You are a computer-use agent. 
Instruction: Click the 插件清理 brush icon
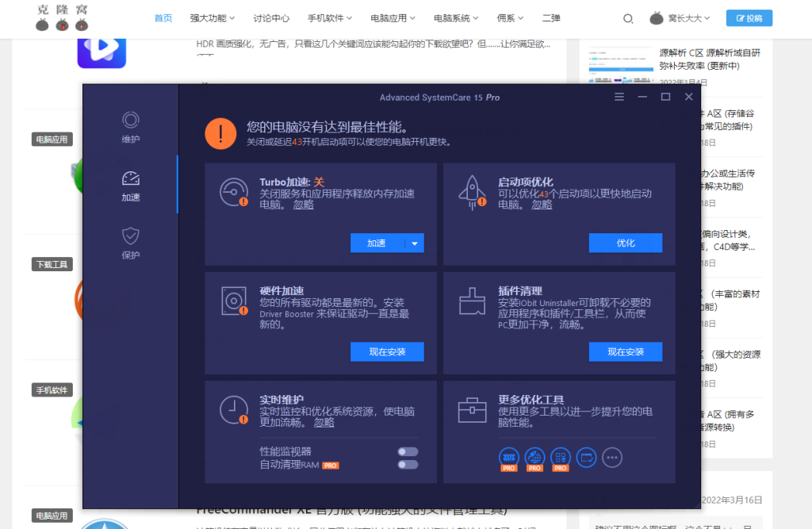[473, 301]
